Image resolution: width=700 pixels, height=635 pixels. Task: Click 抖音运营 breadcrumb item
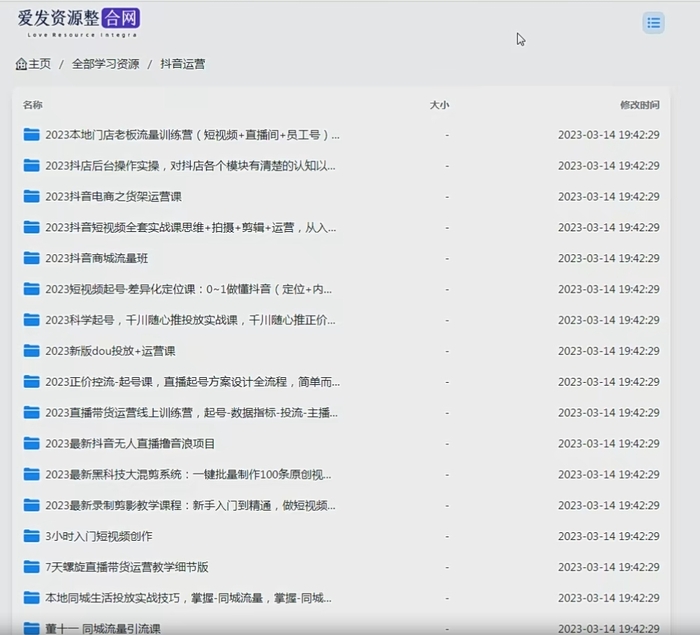coord(183,64)
